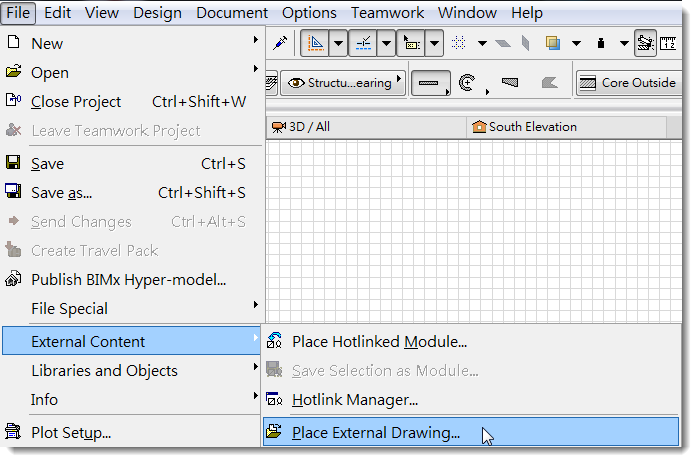
Task: Click the hatched icon left of Structu...earing
Action: 272,83
